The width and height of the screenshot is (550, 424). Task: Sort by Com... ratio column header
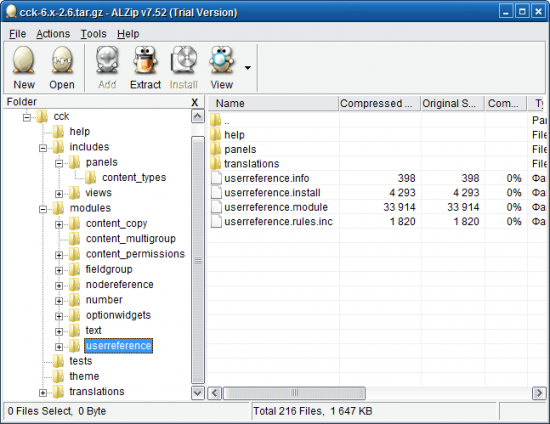click(x=506, y=103)
